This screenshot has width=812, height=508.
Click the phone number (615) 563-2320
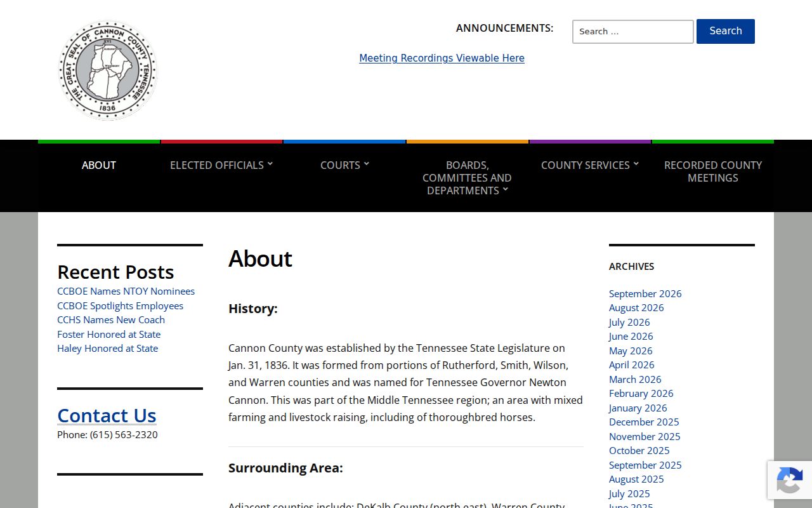pos(124,435)
